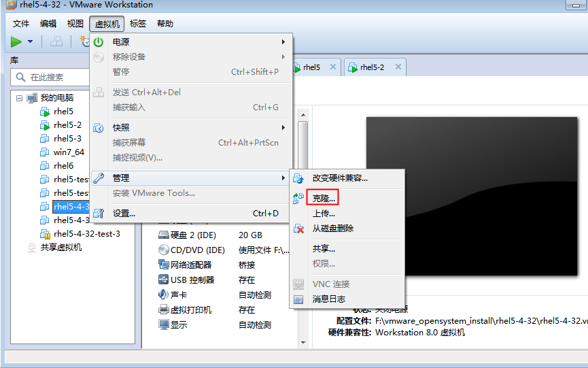Click the CD/DVD disc icon
The height and width of the screenshot is (368, 588).
pos(164,250)
